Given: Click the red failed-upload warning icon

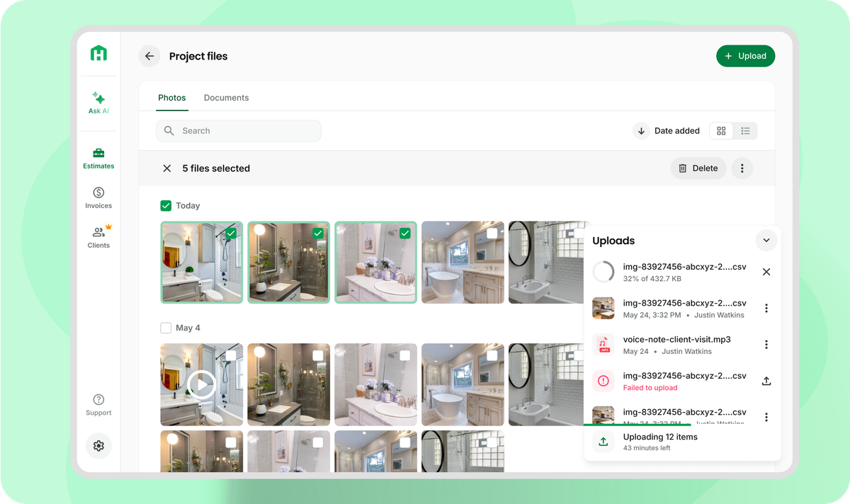Looking at the screenshot, I should point(603,381).
